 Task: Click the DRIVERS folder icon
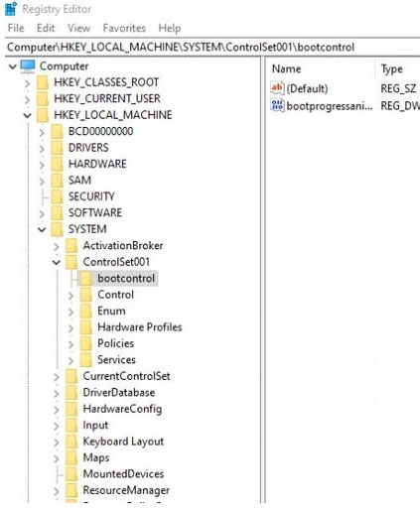57,148
